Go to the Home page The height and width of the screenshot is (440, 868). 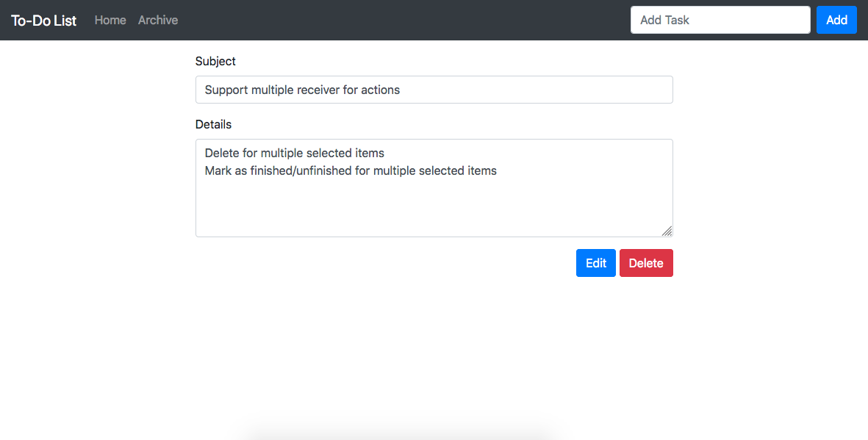coord(110,20)
